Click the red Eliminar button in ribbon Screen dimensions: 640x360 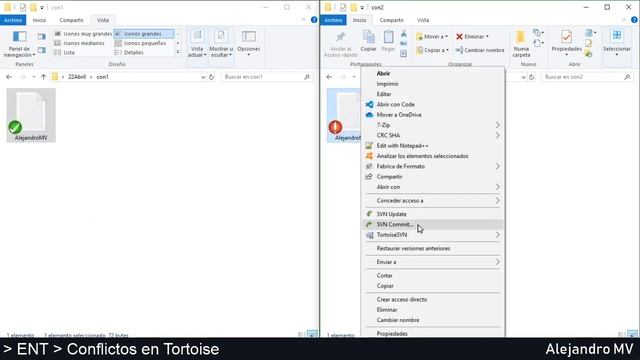pos(472,36)
